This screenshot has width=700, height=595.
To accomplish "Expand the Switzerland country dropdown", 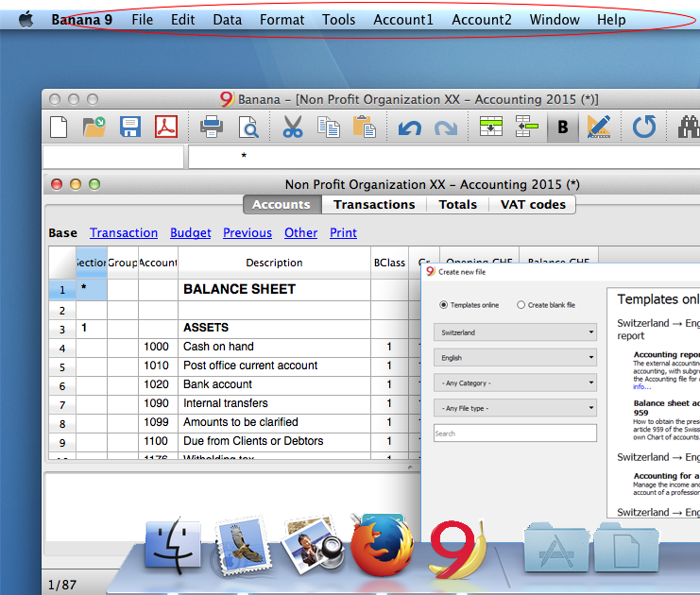I will click(x=515, y=332).
